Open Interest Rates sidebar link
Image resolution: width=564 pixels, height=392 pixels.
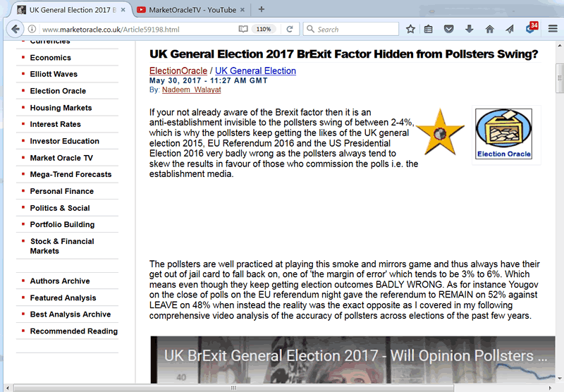click(56, 124)
